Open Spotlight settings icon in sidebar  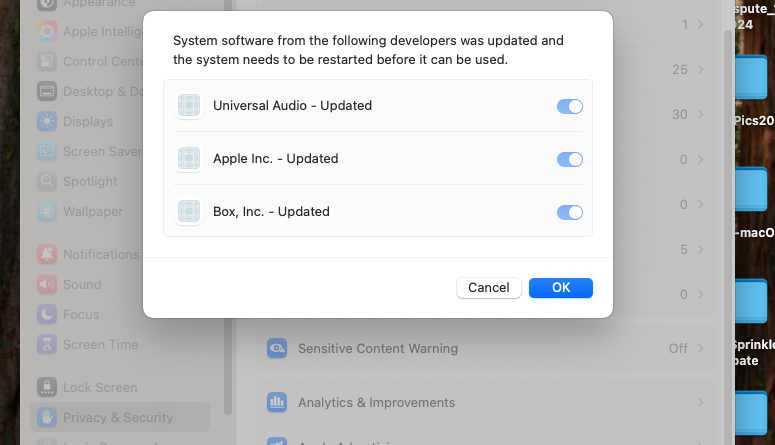47,181
